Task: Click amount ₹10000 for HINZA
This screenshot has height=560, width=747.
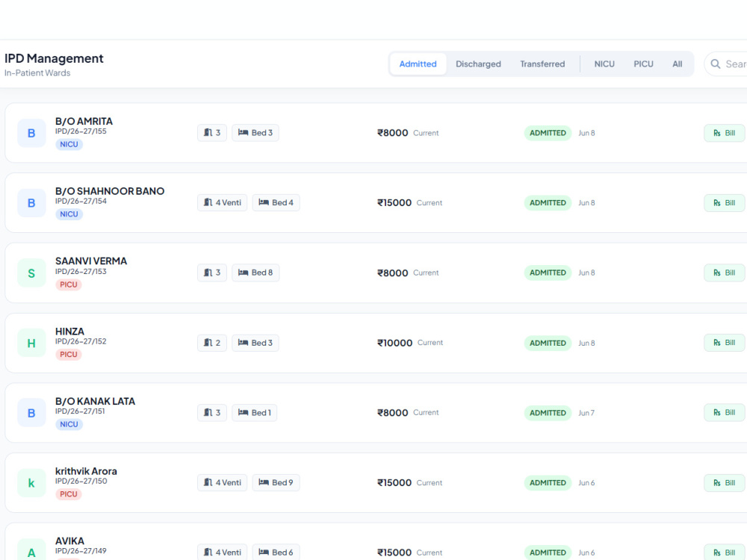Action: tap(395, 343)
